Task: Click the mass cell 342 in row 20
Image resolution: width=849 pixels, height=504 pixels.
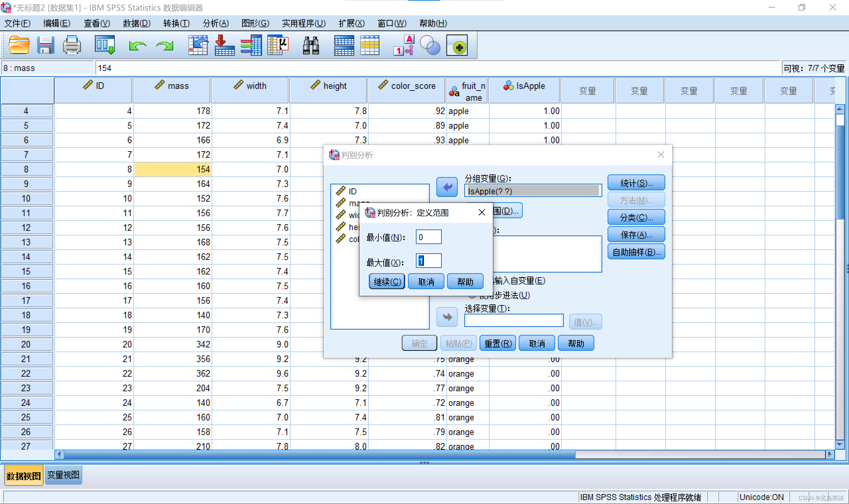Action: coord(172,344)
